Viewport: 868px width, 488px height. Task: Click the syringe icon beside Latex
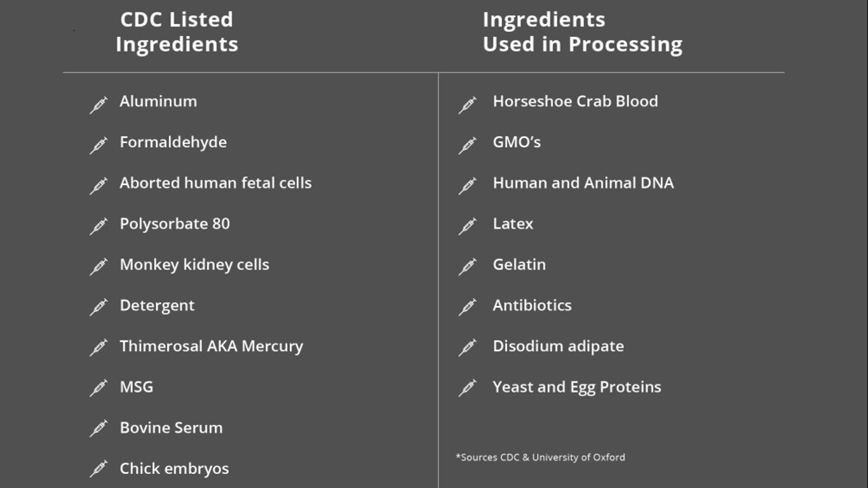(x=468, y=227)
